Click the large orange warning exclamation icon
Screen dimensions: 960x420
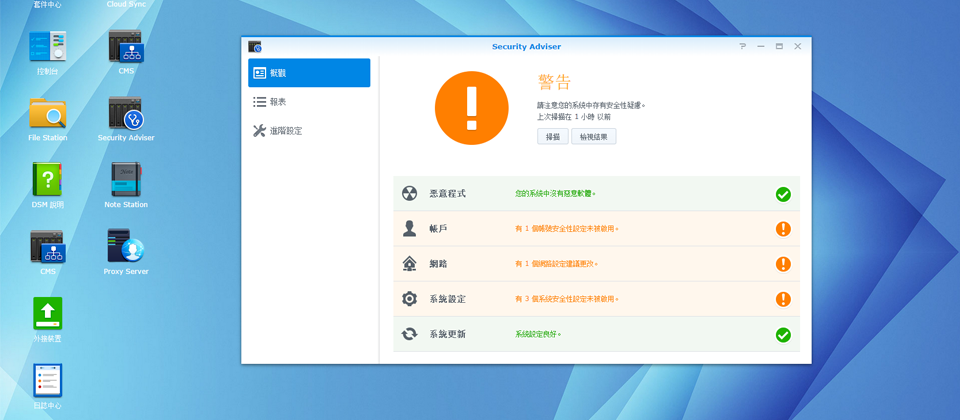(471, 108)
